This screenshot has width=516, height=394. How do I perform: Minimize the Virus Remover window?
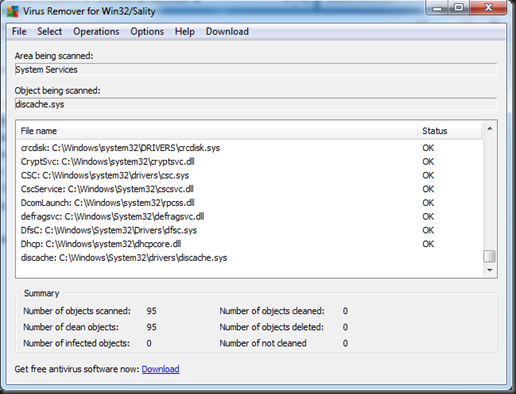(437, 8)
